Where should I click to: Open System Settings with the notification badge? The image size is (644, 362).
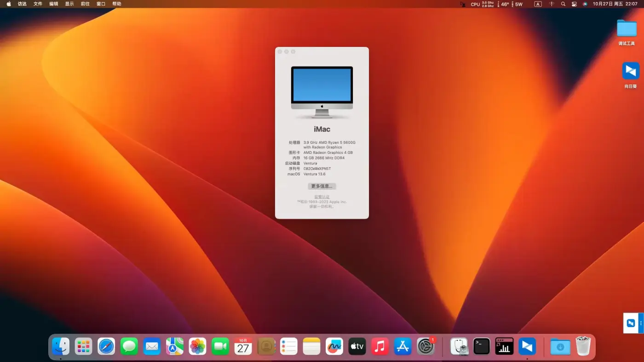coord(425,346)
